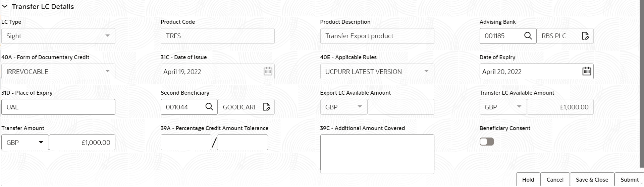
Task: Click the Advising Bank search icon
Action: 528,36
